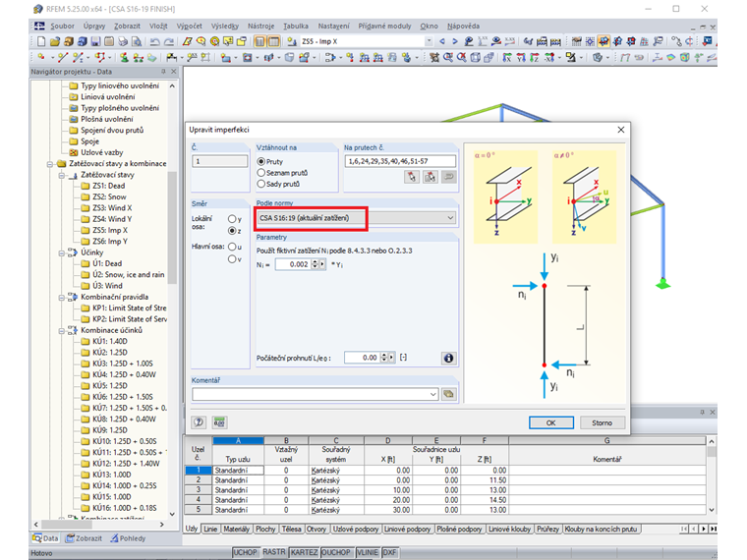Toggle the RASTR status bar button

click(x=274, y=552)
